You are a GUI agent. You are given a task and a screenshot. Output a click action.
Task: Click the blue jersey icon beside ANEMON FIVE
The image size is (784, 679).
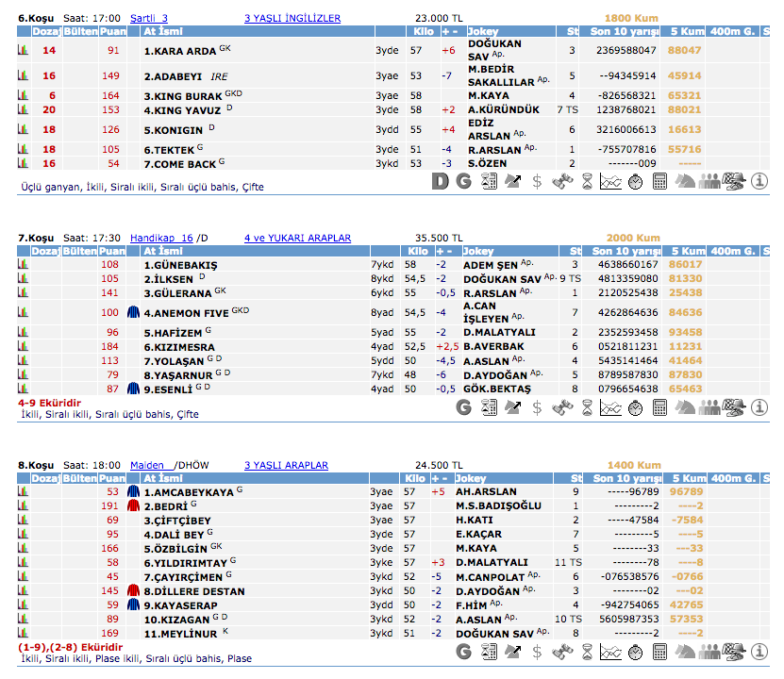[x=133, y=312]
